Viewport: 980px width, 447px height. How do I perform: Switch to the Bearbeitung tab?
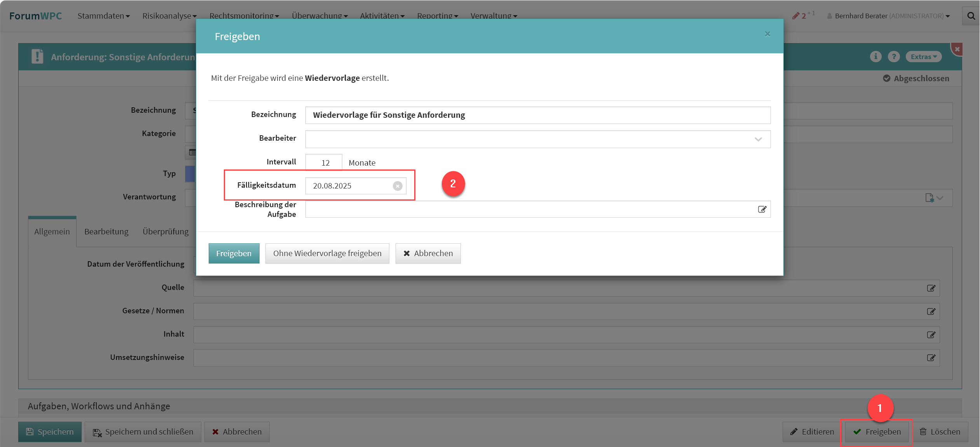point(106,232)
